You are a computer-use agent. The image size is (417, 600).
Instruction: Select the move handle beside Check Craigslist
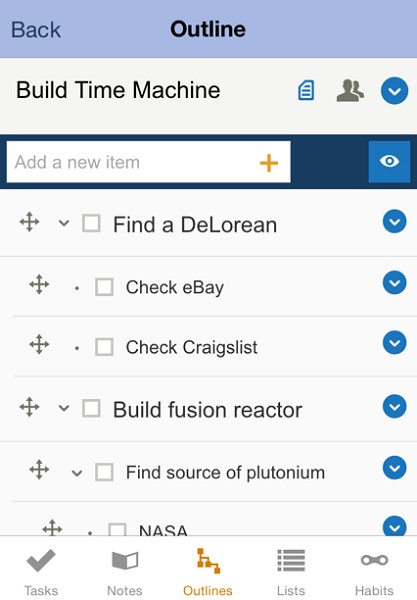click(x=39, y=344)
